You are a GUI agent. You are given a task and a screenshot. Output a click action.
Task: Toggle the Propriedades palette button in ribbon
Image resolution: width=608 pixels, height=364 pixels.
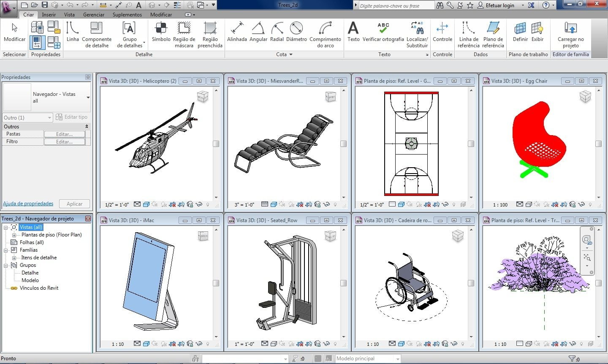[37, 43]
